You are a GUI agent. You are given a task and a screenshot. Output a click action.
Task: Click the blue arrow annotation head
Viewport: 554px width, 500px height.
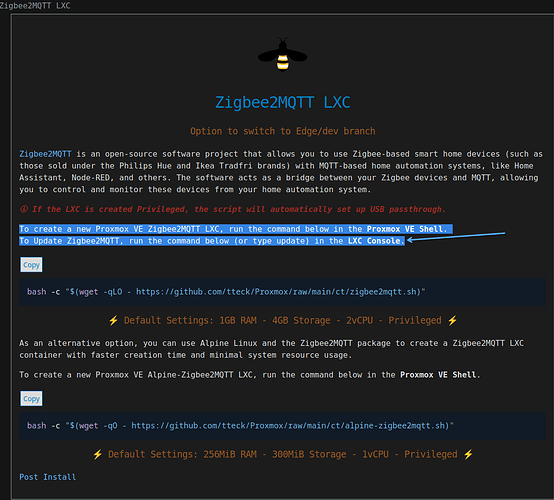(x=411, y=240)
